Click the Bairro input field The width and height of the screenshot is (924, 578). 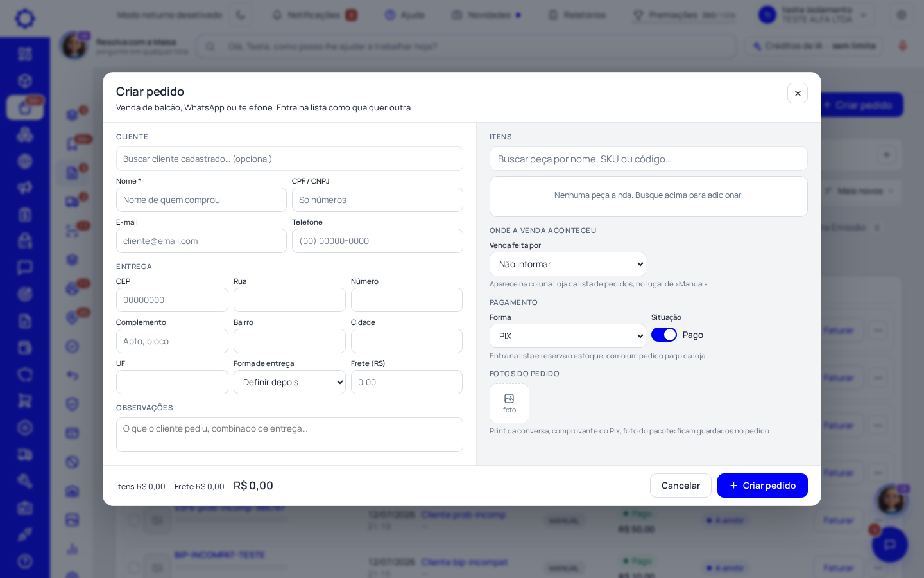tap(289, 341)
